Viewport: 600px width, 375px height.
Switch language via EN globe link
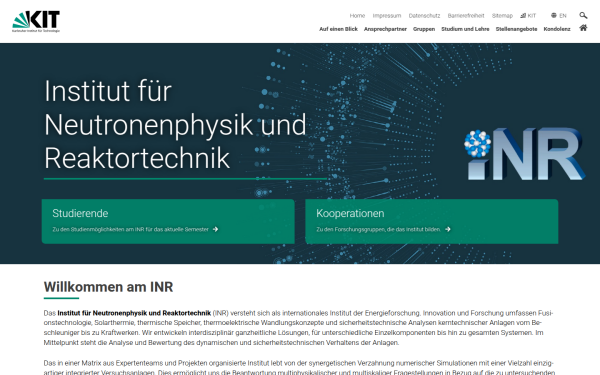pos(559,16)
